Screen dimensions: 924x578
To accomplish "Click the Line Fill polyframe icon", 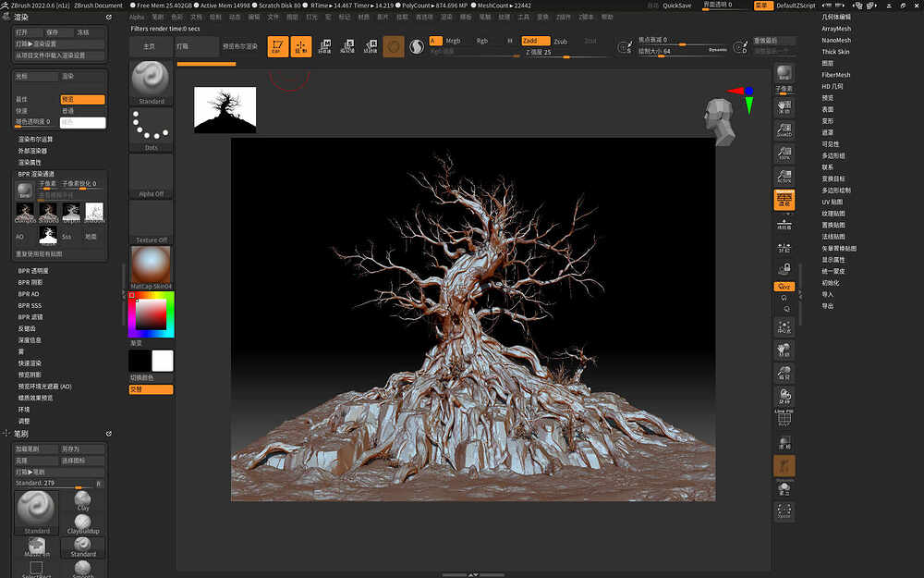I will click(x=784, y=418).
